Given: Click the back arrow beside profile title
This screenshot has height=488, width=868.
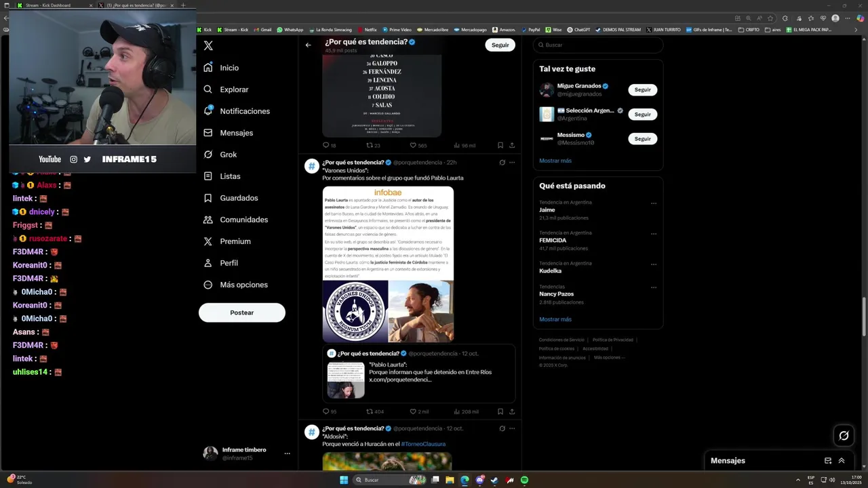Looking at the screenshot, I should click(x=308, y=45).
